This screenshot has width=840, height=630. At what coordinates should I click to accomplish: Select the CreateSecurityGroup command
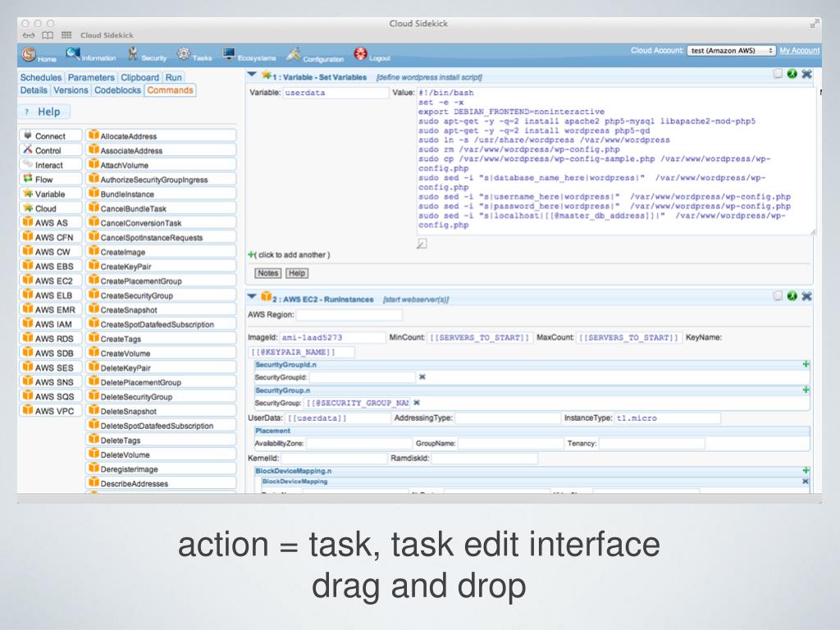point(161,295)
